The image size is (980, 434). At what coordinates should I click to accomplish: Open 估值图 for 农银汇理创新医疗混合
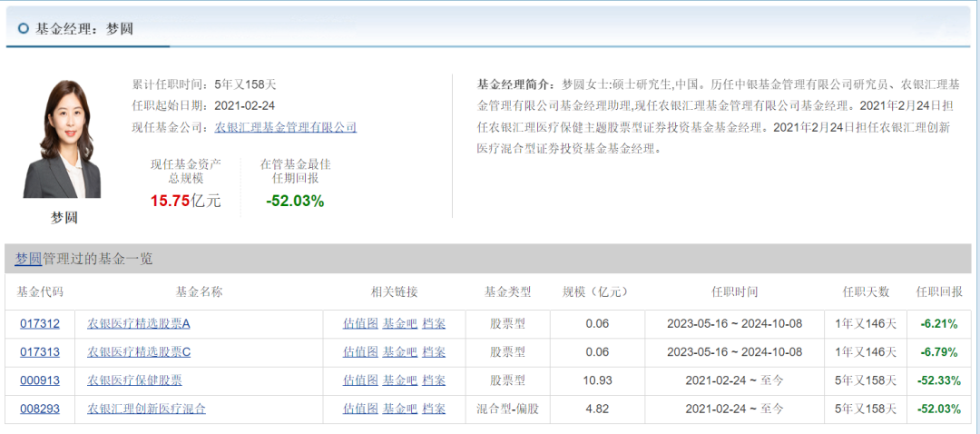click(360, 409)
